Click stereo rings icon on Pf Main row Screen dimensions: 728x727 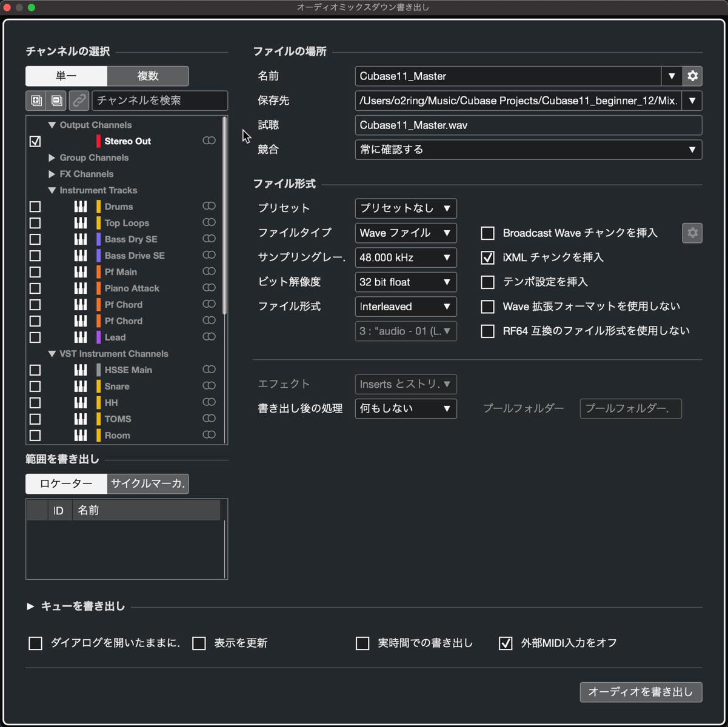[x=209, y=271]
